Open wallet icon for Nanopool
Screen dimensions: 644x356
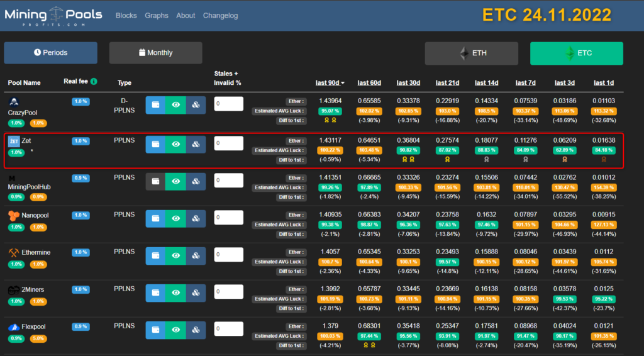tap(155, 218)
